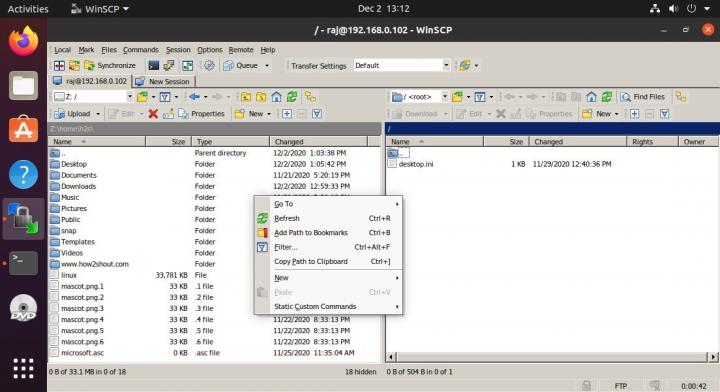
Task: Click the Find Files button
Action: coord(643,97)
